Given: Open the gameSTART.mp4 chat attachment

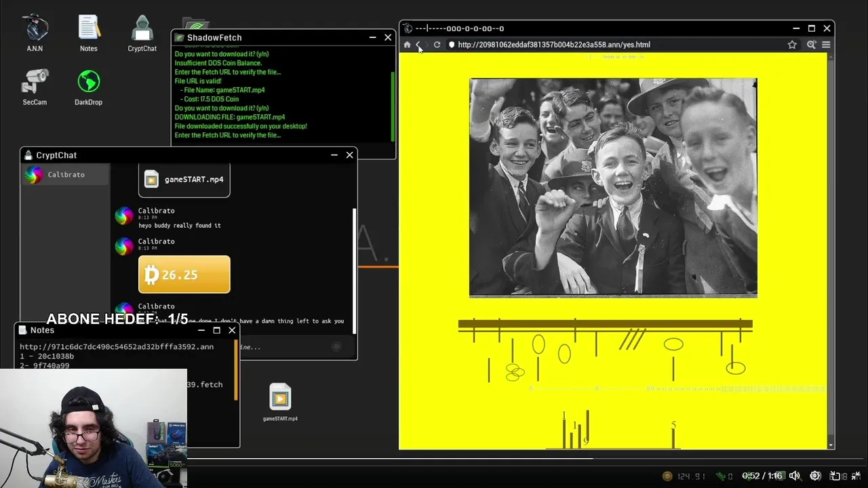Looking at the screenshot, I should point(184,180).
